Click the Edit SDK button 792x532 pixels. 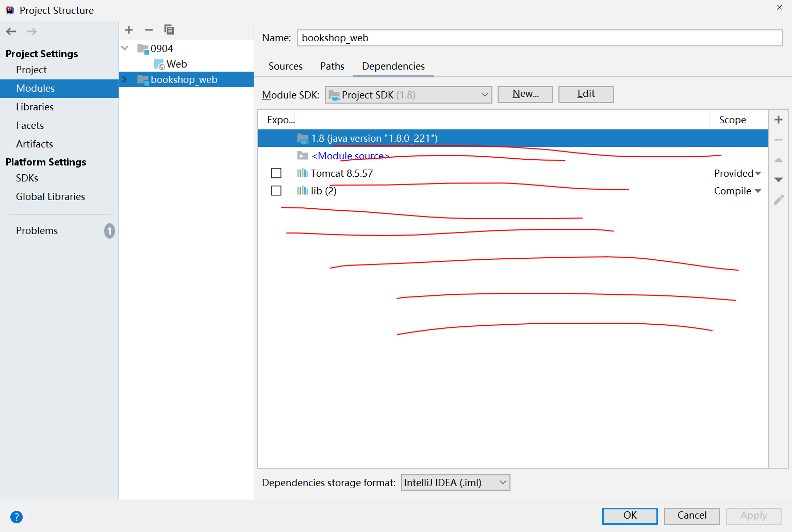pos(586,94)
